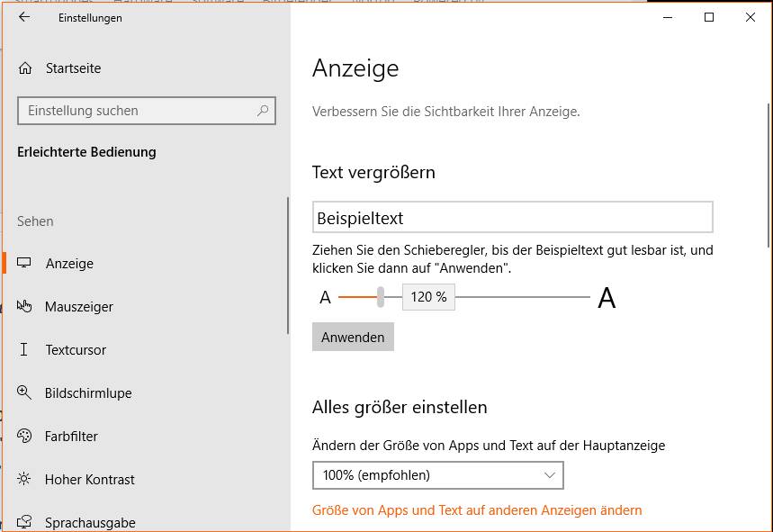Click the Mauszeiger hand icon
773x532 pixels.
click(24, 306)
